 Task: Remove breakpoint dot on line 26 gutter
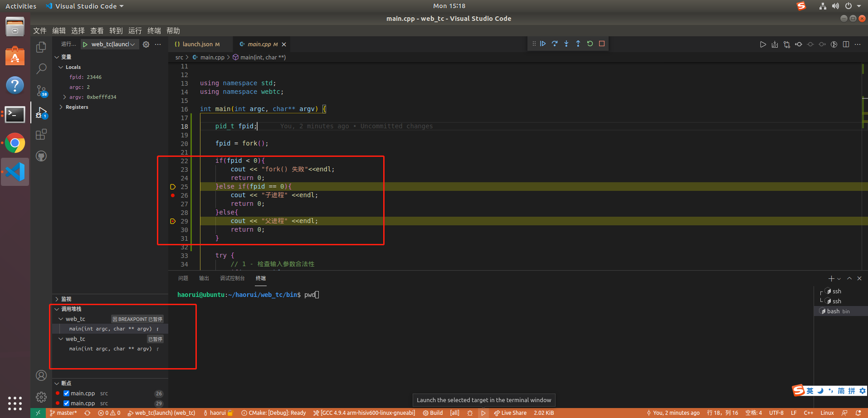(x=173, y=195)
